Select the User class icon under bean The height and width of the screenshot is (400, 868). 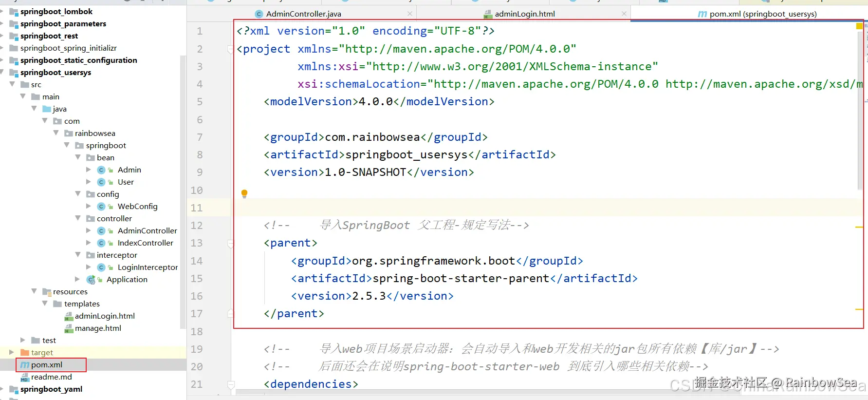click(x=101, y=182)
